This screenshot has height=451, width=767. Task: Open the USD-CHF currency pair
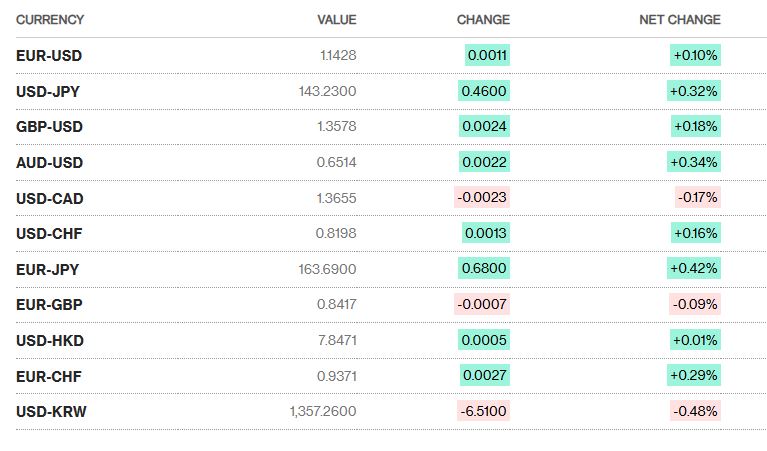click(x=48, y=234)
